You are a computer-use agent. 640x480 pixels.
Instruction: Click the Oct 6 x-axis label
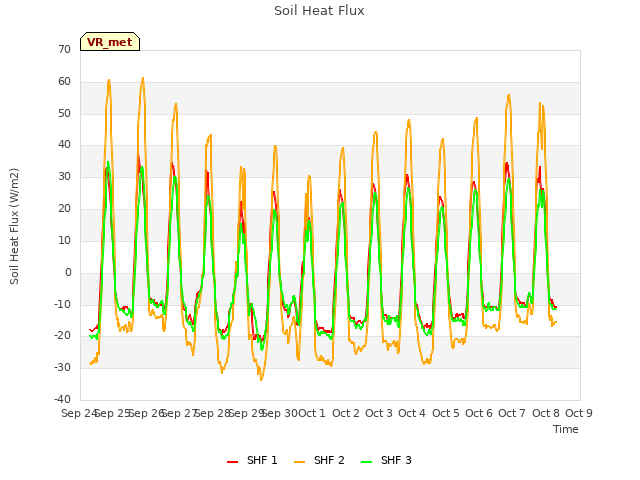(479, 413)
